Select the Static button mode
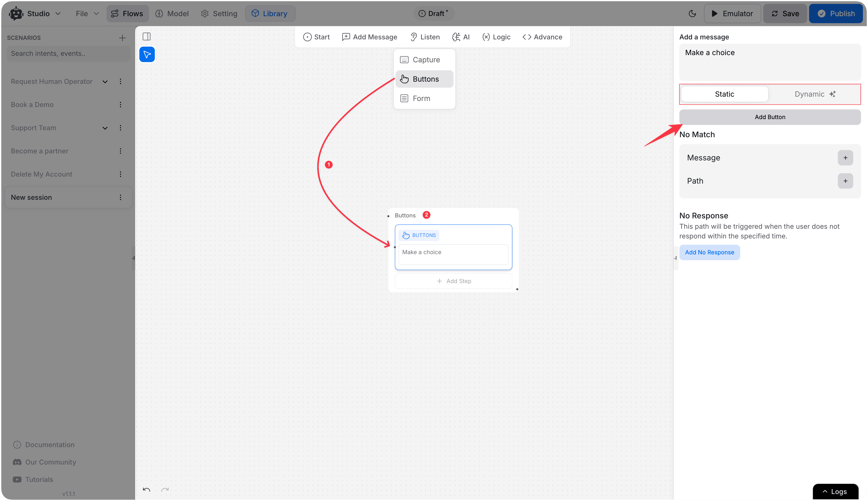 [x=724, y=94]
